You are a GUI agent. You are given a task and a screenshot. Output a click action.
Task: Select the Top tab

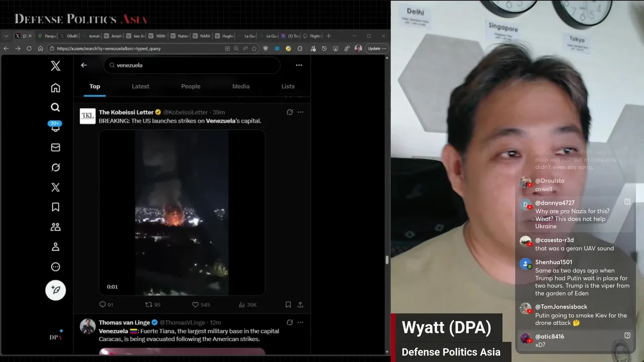[95, 86]
